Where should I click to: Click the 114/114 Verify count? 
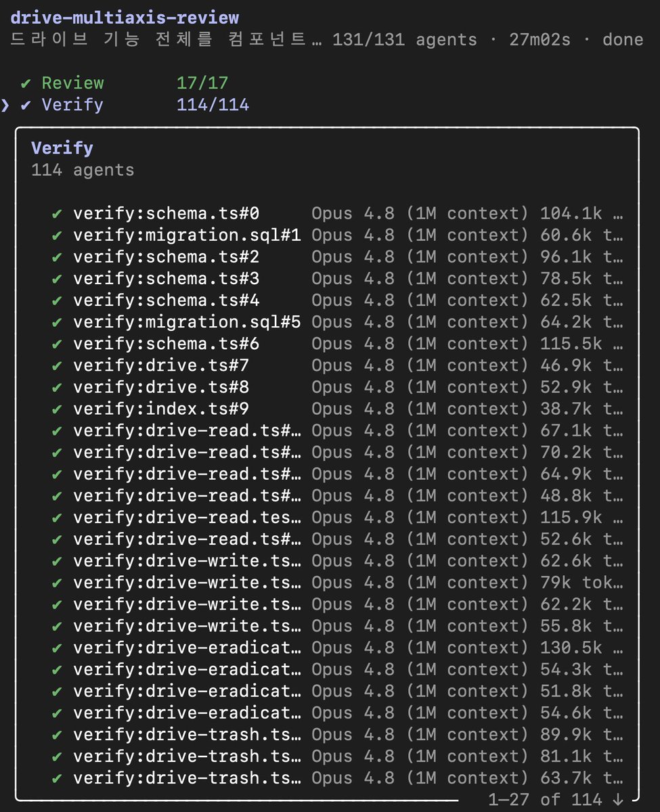tap(213, 105)
